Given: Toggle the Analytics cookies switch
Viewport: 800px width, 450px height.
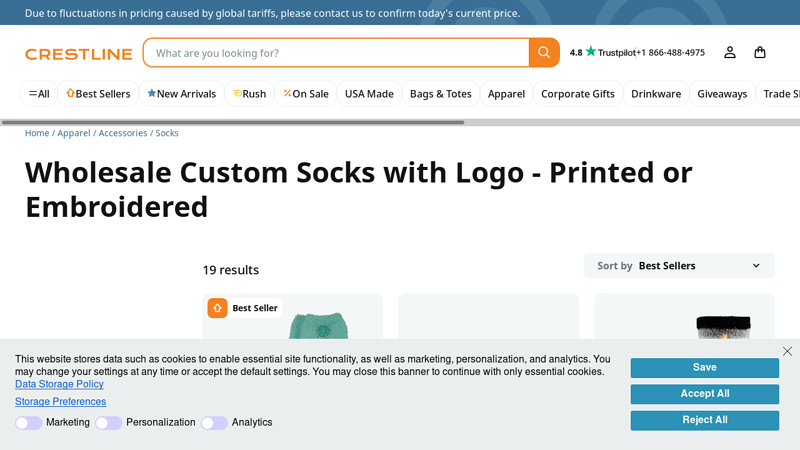Looking at the screenshot, I should tap(214, 423).
